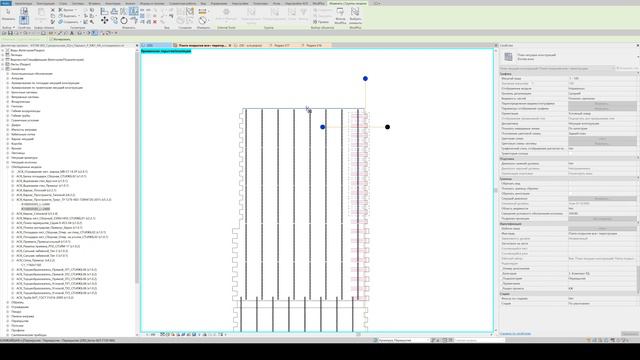Toggle the options bar checkbox
640x360 pixels.
pos(51,40)
